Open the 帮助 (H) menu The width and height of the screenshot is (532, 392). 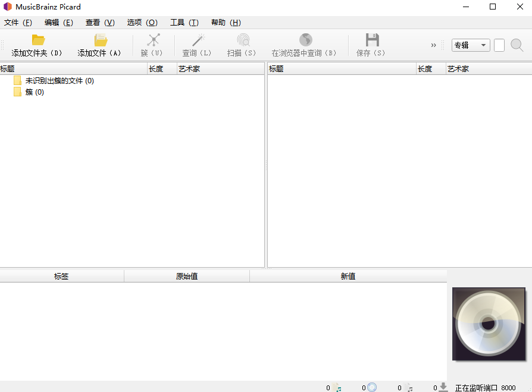[x=226, y=23]
